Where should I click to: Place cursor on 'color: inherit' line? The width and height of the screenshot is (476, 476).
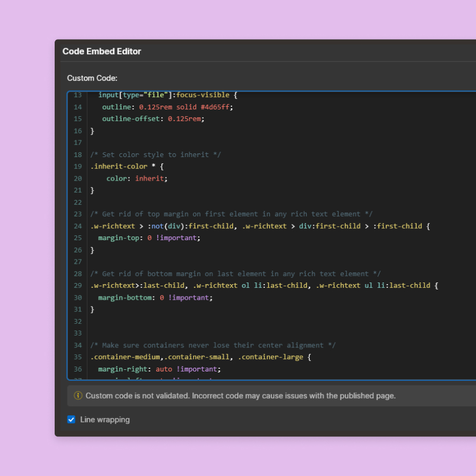[x=137, y=178]
